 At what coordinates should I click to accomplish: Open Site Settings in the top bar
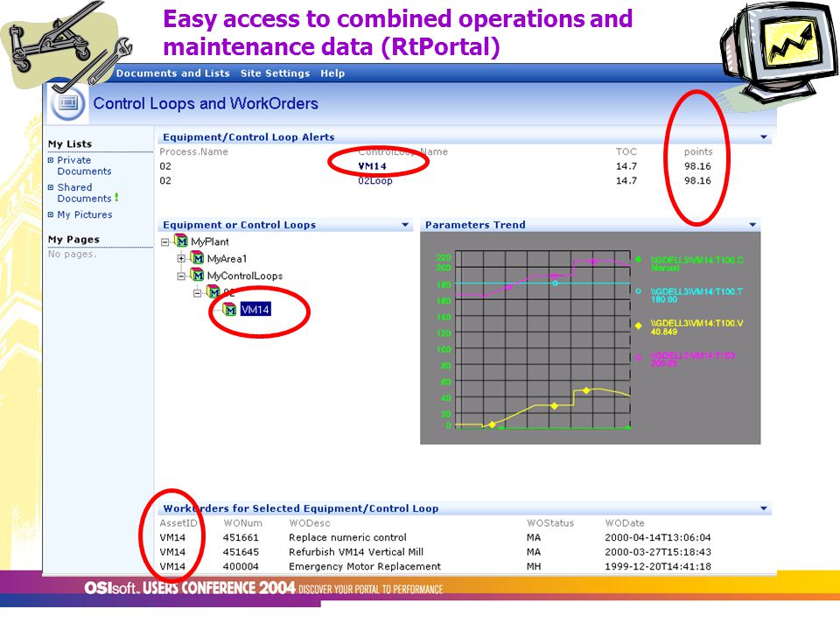pos(275,73)
